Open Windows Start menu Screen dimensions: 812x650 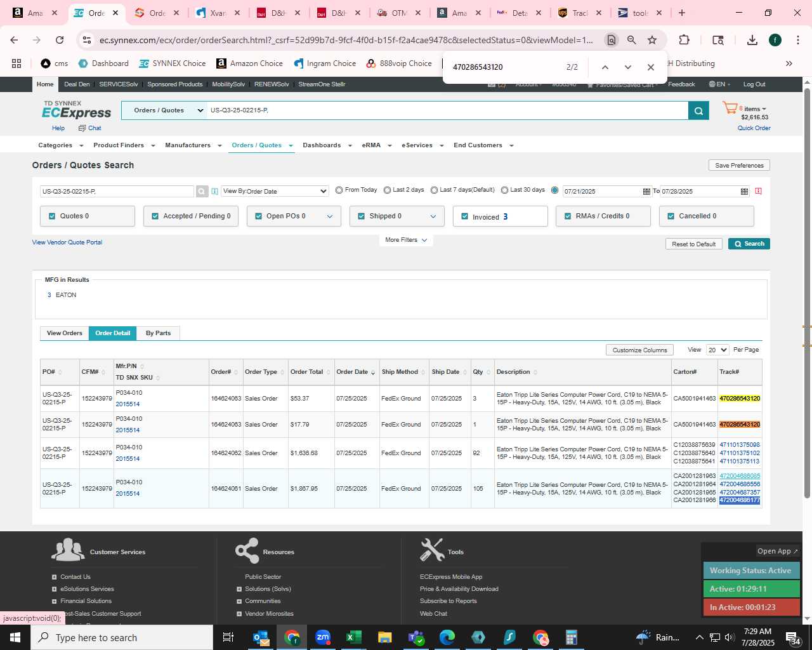point(15,637)
